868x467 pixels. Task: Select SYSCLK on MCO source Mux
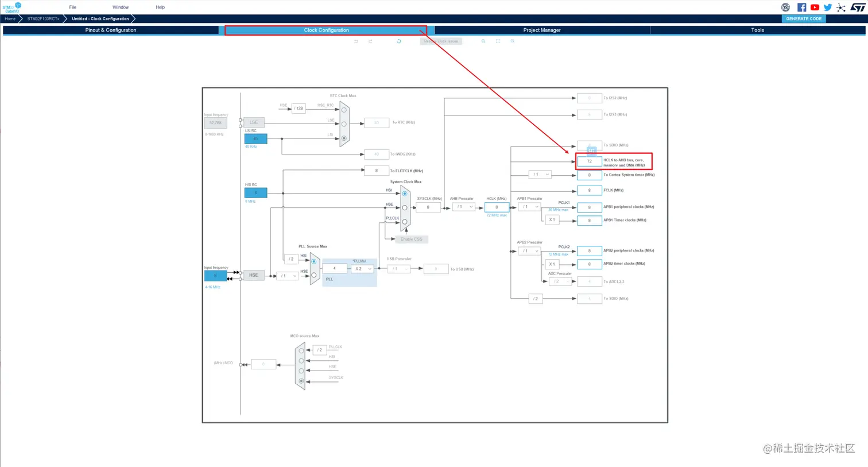[301, 381]
